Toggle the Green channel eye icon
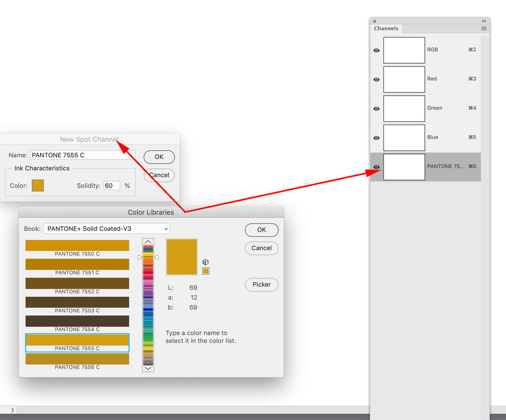 [x=376, y=109]
